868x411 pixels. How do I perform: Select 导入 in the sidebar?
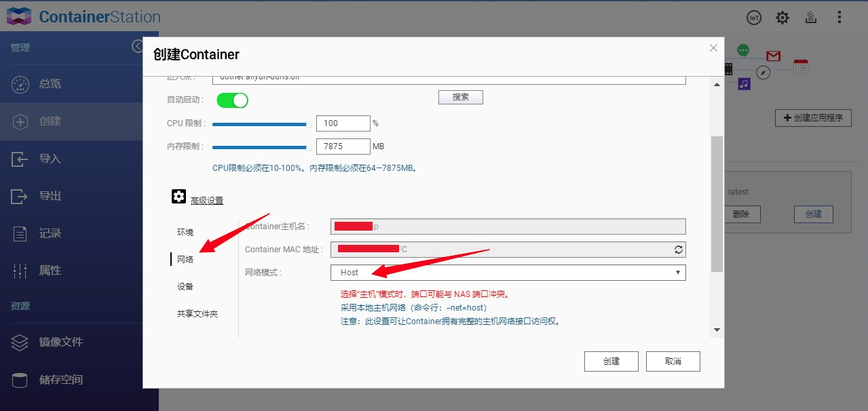click(x=50, y=159)
